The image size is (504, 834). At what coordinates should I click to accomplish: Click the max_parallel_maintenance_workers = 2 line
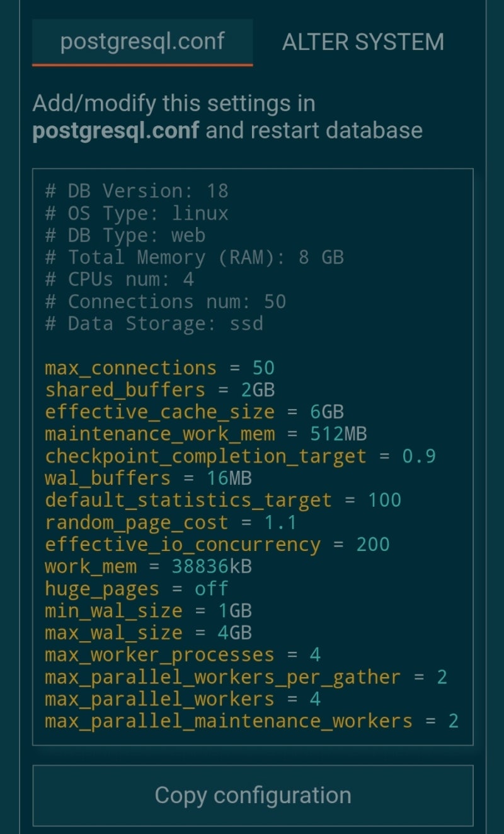point(251,721)
